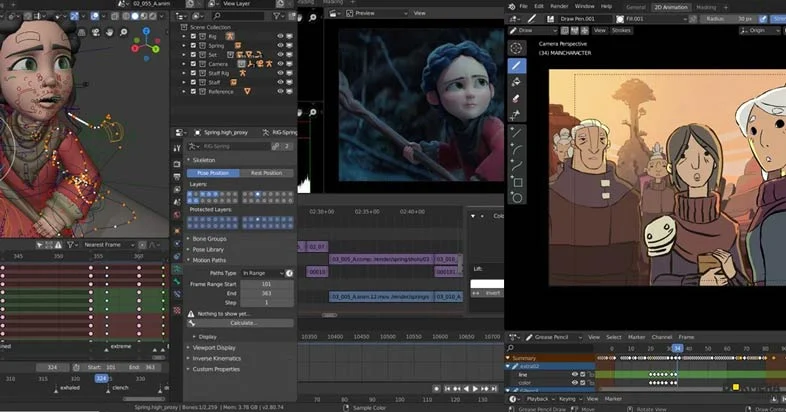Hide the 'color' grease pencil layer
Screen dimensions: 786x412
coord(575,382)
